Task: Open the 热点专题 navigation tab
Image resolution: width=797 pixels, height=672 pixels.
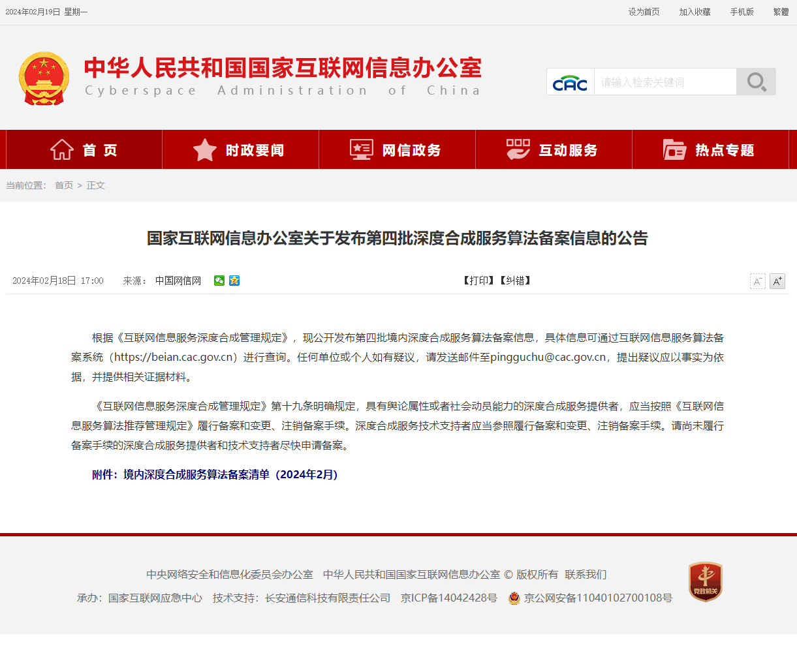Action: click(710, 150)
